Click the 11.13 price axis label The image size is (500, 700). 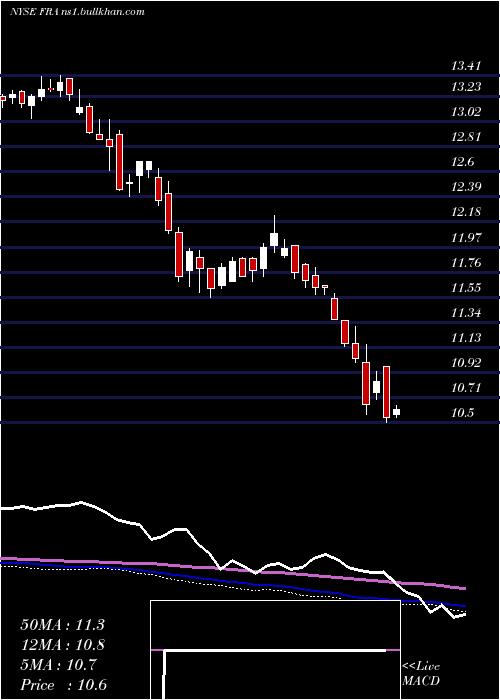(466, 338)
